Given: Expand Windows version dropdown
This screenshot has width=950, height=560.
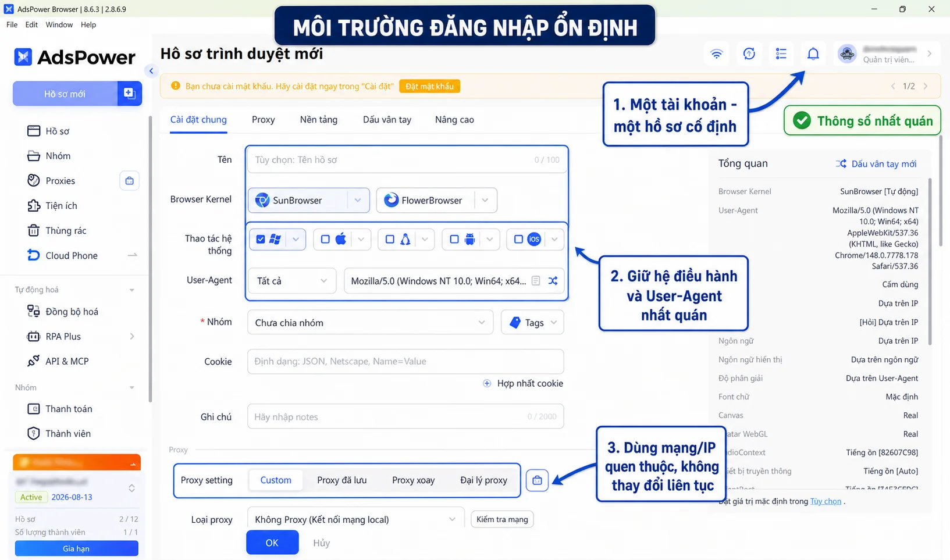Looking at the screenshot, I should 296,239.
